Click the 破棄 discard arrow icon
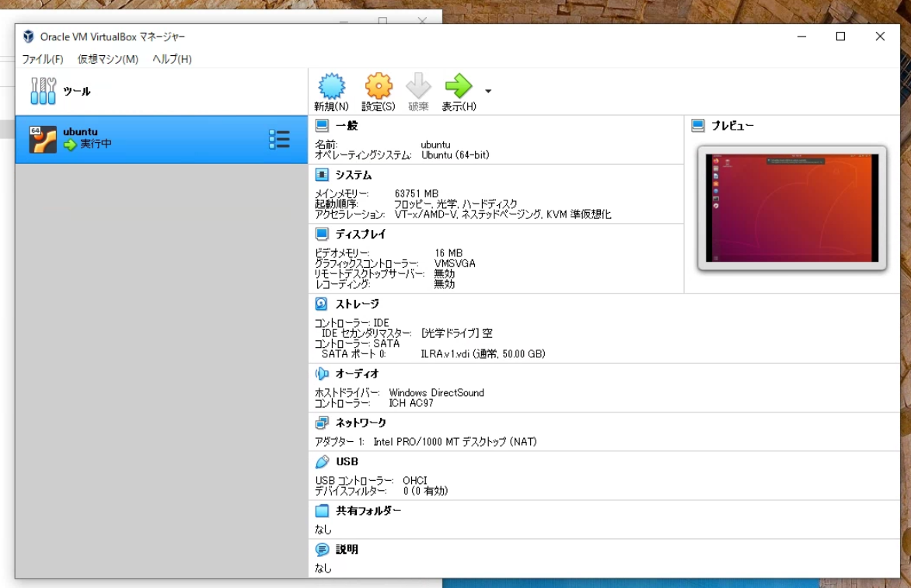Viewport: 911px width, 588px height. [418, 86]
